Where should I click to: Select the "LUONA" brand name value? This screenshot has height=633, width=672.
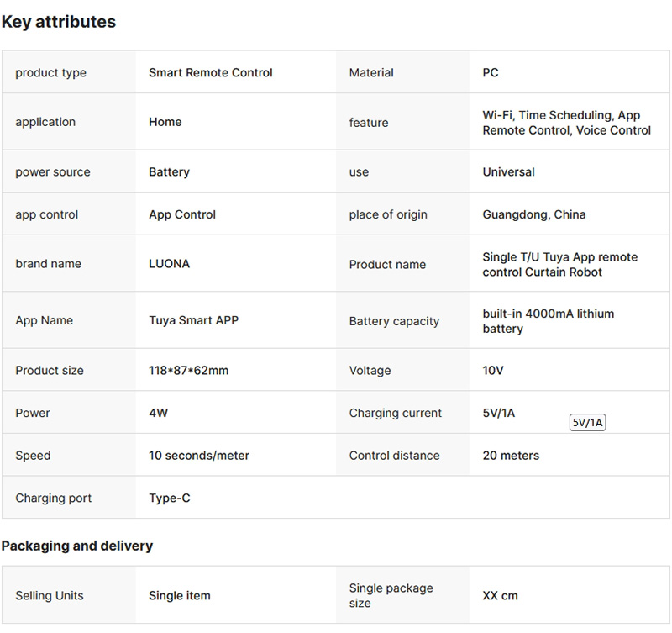[x=170, y=264]
